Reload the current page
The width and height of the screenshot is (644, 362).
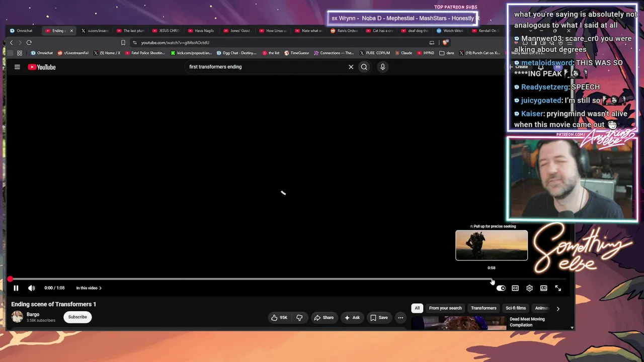click(x=29, y=43)
